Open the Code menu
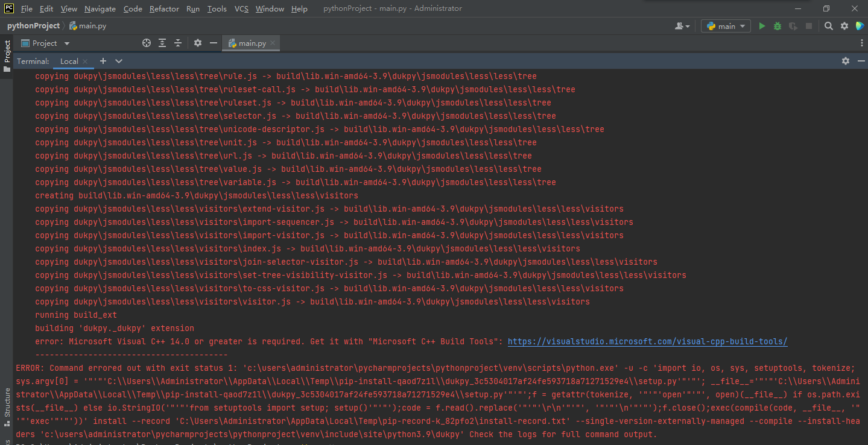 [x=133, y=8]
